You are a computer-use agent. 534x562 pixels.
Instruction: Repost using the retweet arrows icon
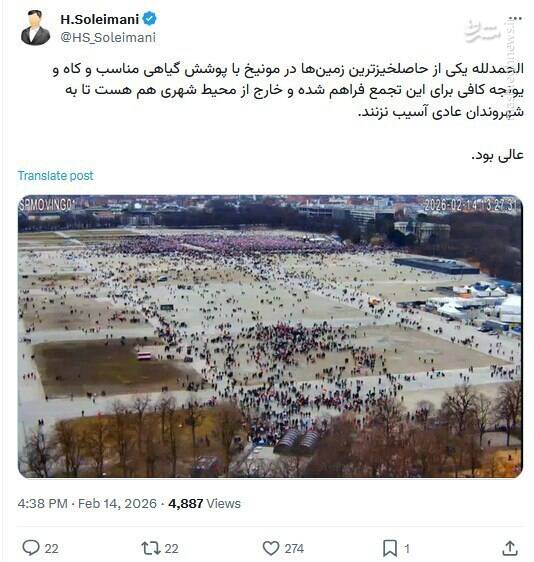[x=150, y=548]
